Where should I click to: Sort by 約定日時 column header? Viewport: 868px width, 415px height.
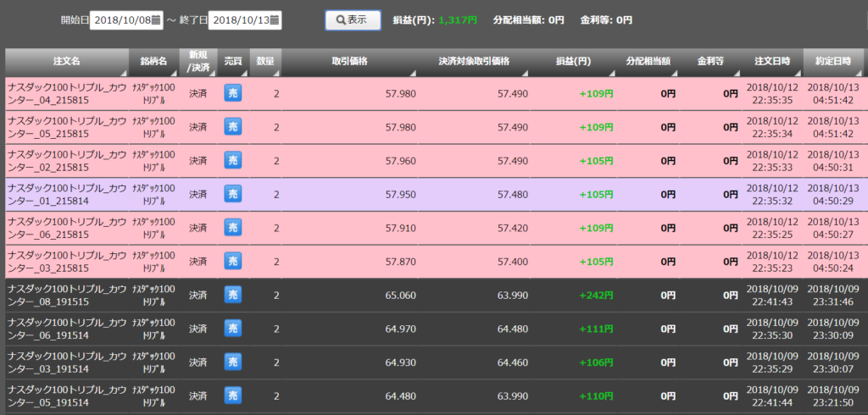click(x=832, y=62)
